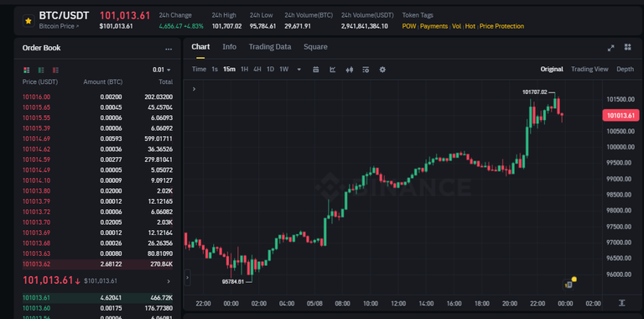
Task: Open the chart settings gear icon
Action: click(x=382, y=70)
